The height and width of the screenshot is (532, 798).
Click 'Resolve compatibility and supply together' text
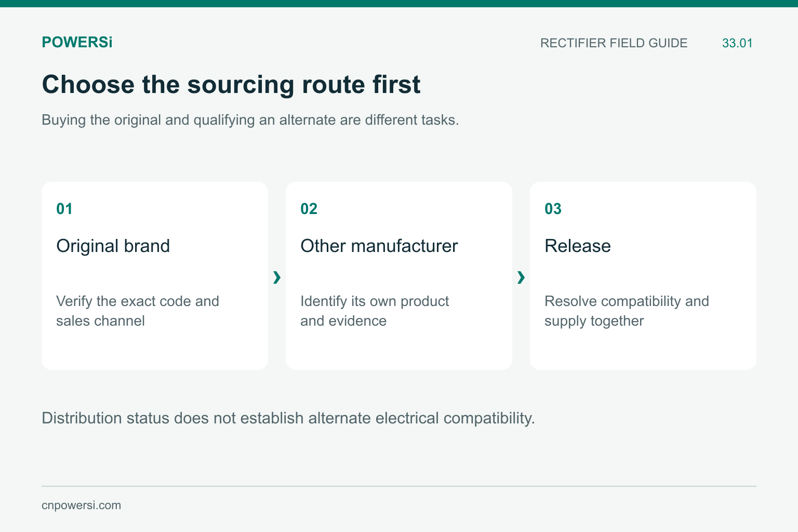pyautogui.click(x=627, y=311)
